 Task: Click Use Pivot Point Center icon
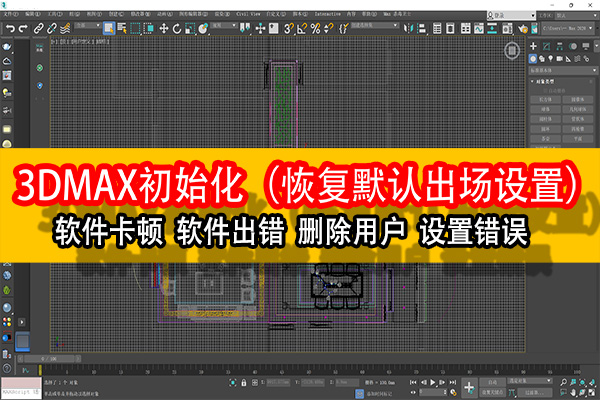(245, 28)
